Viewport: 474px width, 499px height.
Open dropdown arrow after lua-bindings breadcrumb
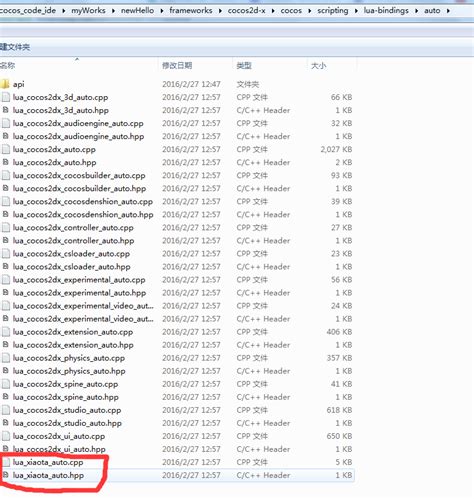416,11
